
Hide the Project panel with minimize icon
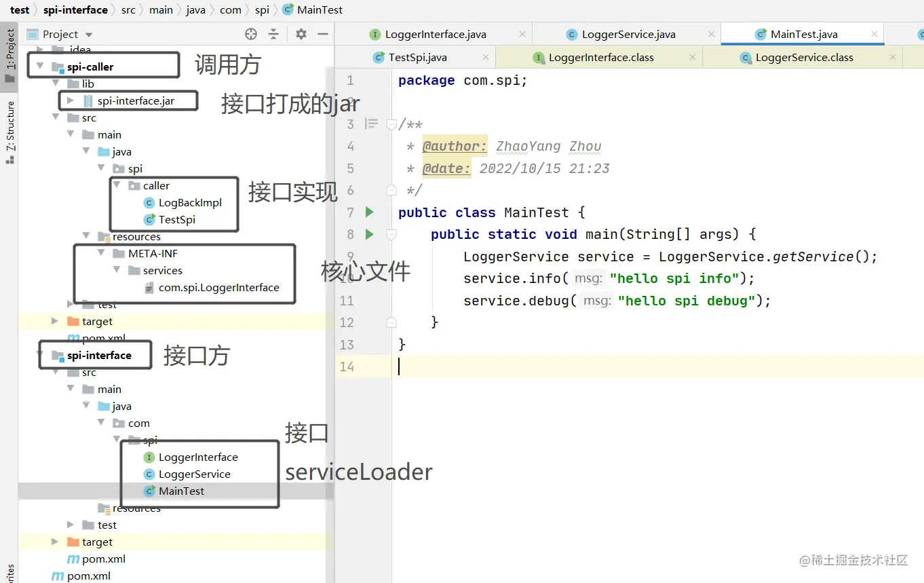tap(323, 34)
